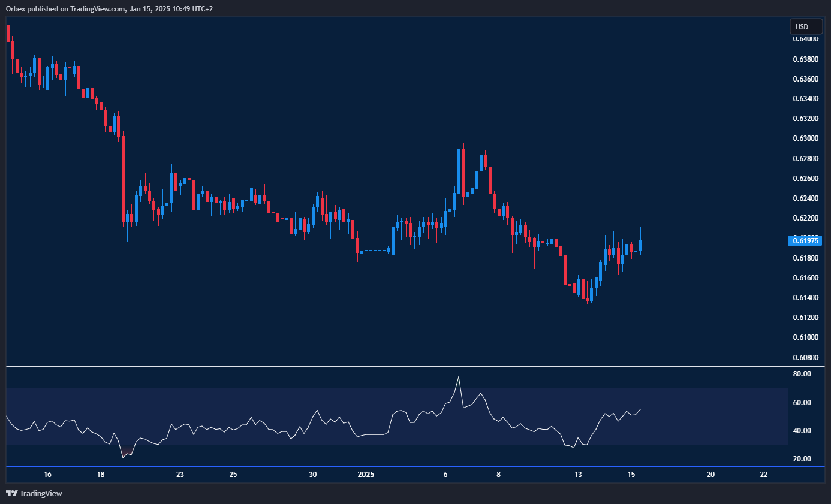Click the Orbex publisher name
The height and width of the screenshot is (504, 831).
(14, 8)
